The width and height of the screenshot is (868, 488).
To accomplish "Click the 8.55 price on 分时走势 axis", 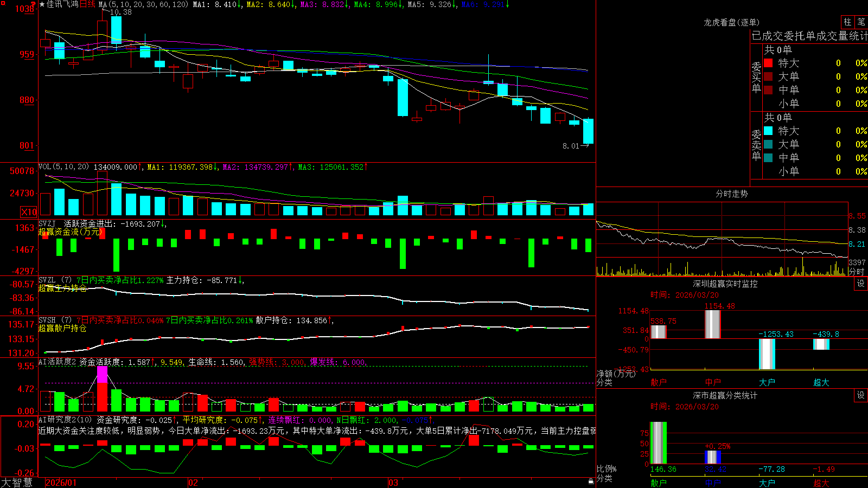I will 857,216.
